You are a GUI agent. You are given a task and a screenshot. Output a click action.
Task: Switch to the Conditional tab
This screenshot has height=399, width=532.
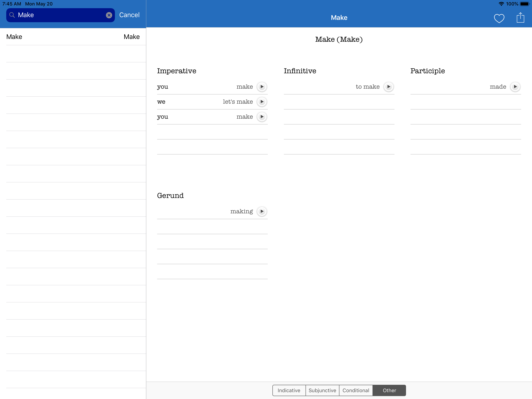point(356,390)
